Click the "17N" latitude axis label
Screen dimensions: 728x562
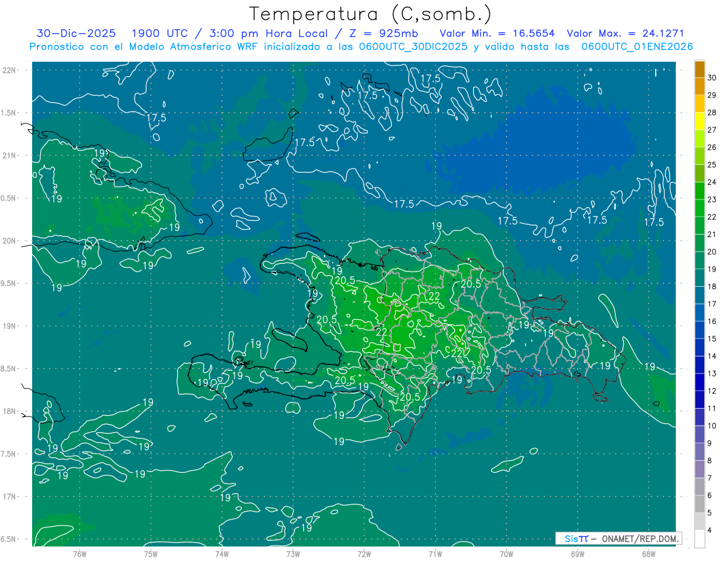(x=10, y=497)
